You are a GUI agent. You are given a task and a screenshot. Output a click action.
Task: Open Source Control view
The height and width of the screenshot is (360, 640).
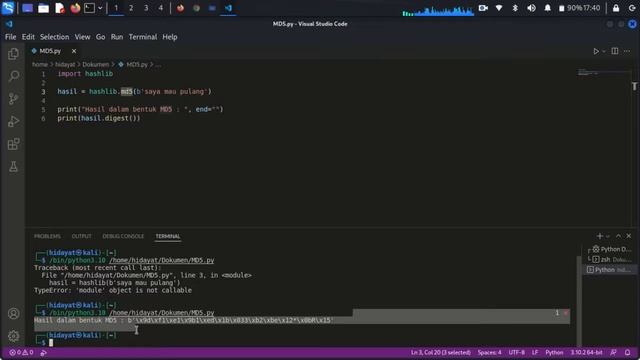13,98
